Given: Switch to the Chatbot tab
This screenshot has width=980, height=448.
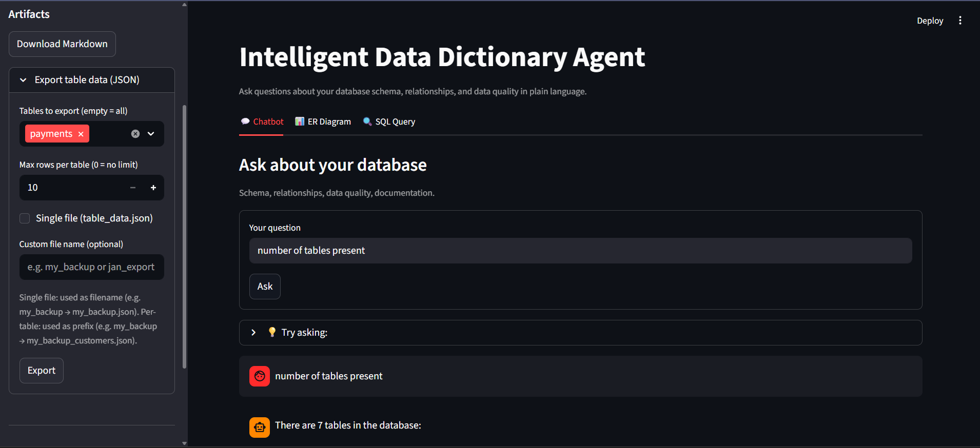Looking at the screenshot, I should point(262,121).
